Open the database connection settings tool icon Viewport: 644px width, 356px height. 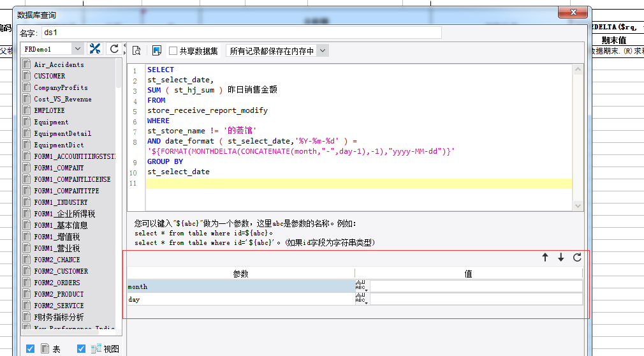click(x=95, y=49)
